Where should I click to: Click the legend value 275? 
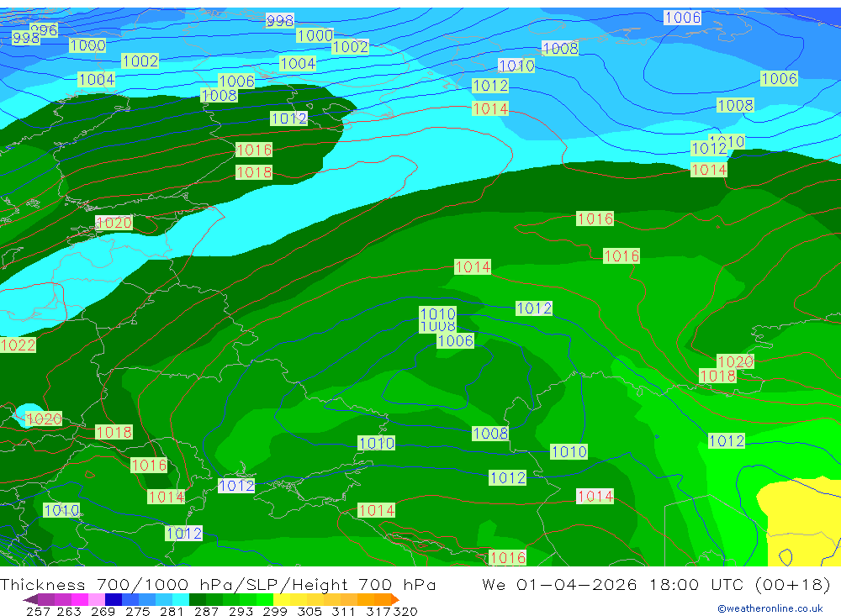click(137, 611)
